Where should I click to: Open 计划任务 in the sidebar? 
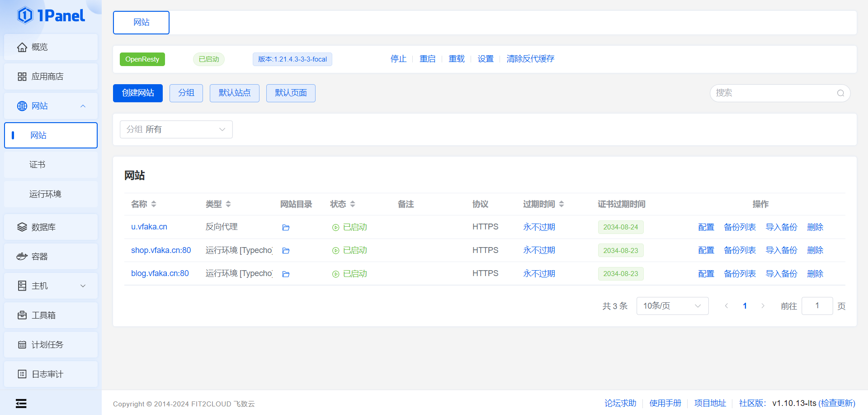coord(51,345)
